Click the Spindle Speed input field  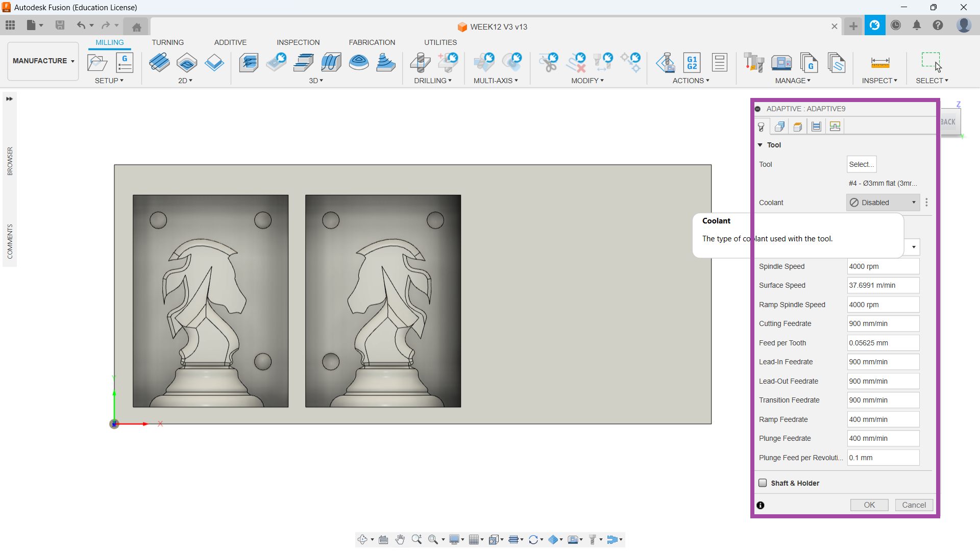[883, 266]
